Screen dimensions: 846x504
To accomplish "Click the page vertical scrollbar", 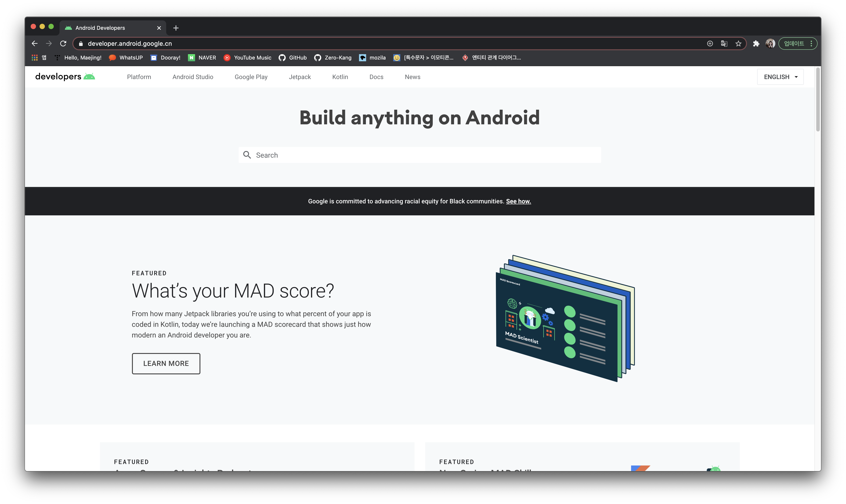I will pyautogui.click(x=818, y=99).
